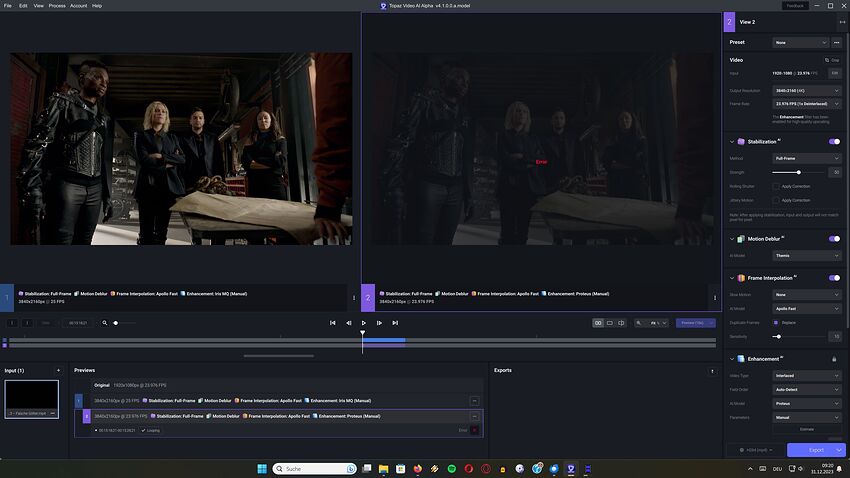Collapse the Stabilization section
850x478 pixels.
(x=732, y=142)
